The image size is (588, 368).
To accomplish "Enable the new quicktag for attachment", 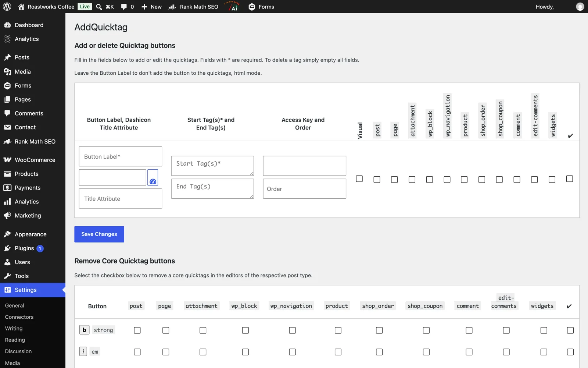I will [x=412, y=180].
